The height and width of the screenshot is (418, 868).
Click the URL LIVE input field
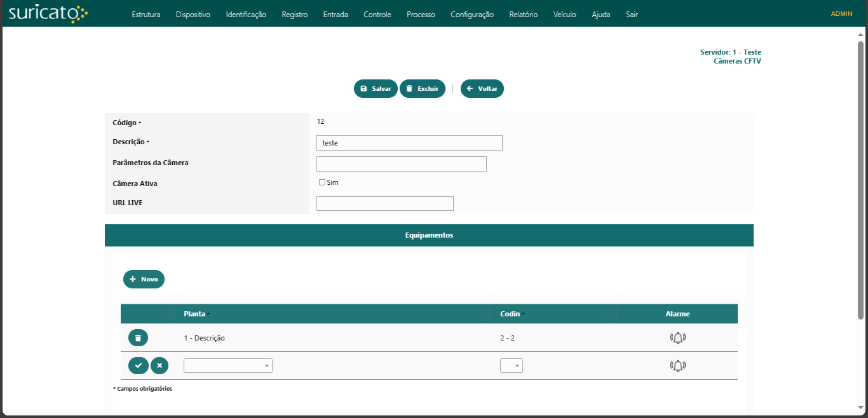[x=384, y=203]
